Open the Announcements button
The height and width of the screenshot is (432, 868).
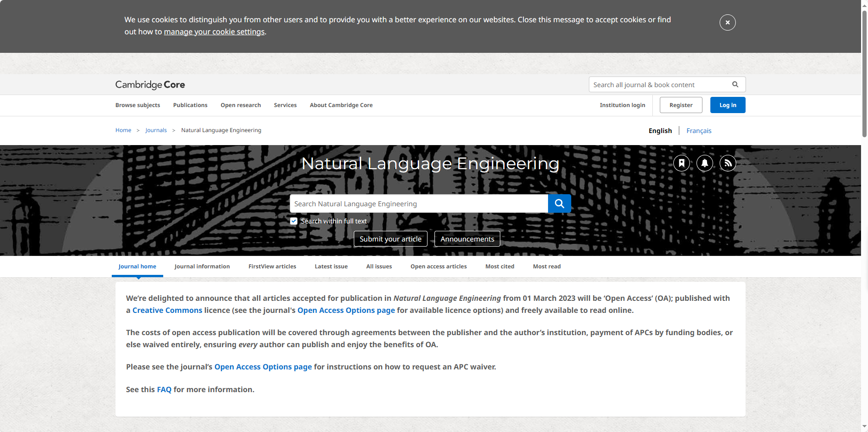467,239
